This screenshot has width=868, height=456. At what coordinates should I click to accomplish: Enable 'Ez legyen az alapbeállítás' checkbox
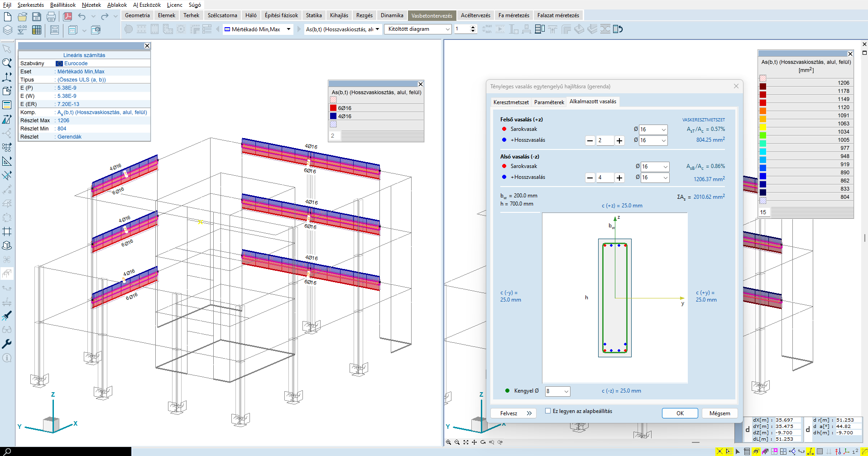[548, 411]
